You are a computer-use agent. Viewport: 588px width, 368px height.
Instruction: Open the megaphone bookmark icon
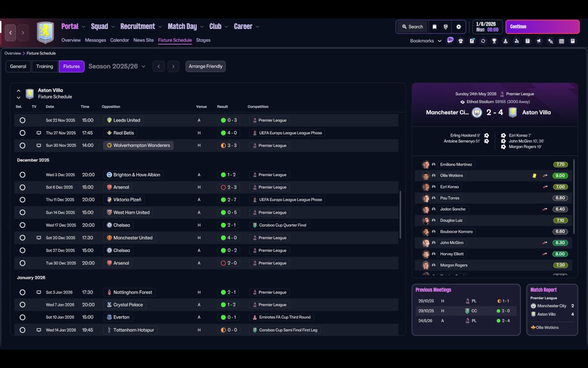pyautogui.click(x=539, y=41)
